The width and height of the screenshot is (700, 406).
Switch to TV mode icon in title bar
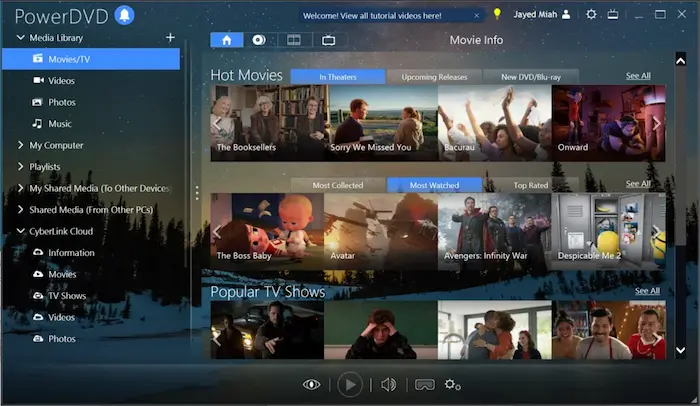click(x=613, y=15)
